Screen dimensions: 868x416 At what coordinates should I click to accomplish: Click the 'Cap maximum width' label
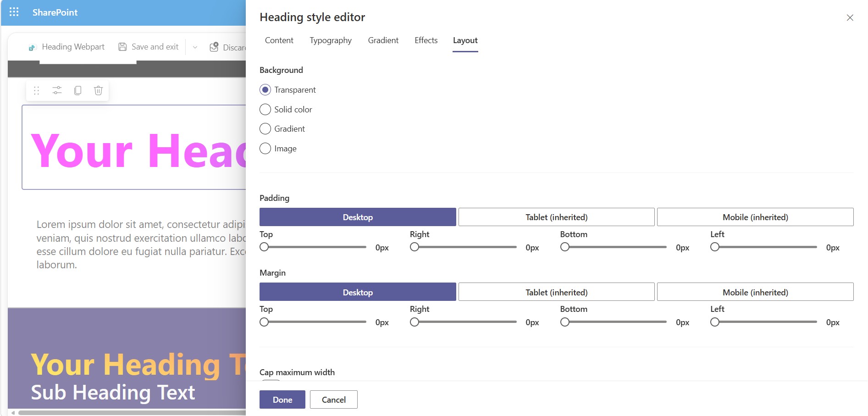pyautogui.click(x=297, y=372)
